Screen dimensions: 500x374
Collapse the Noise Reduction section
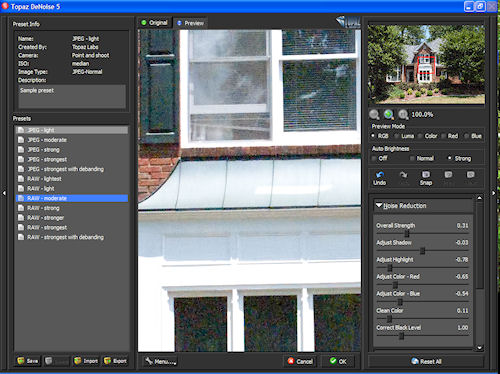click(379, 205)
